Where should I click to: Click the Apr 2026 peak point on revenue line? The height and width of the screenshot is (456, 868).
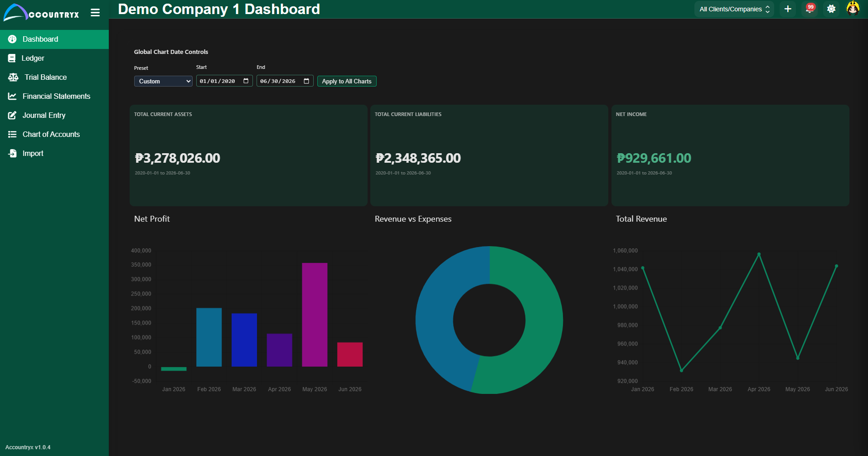[x=759, y=254]
